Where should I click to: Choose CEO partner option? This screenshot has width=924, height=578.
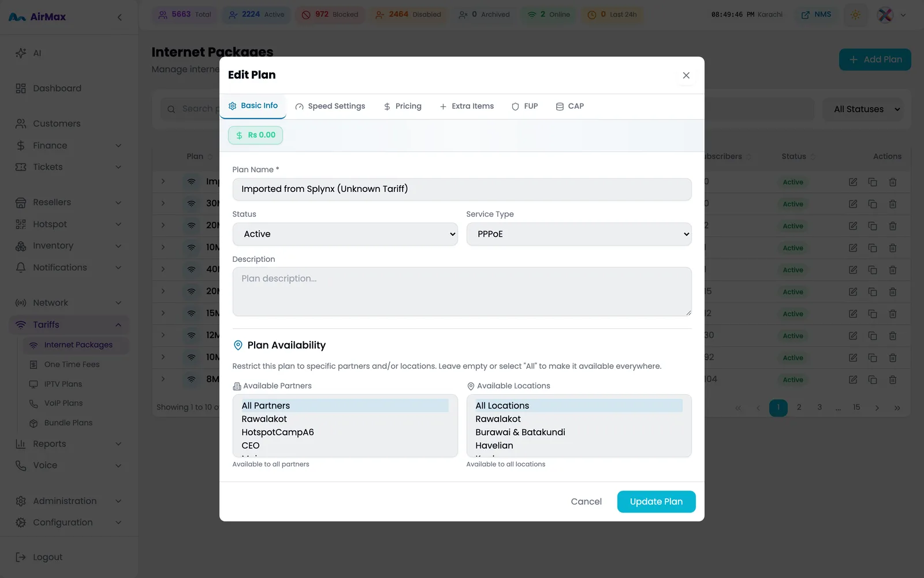coord(345,446)
